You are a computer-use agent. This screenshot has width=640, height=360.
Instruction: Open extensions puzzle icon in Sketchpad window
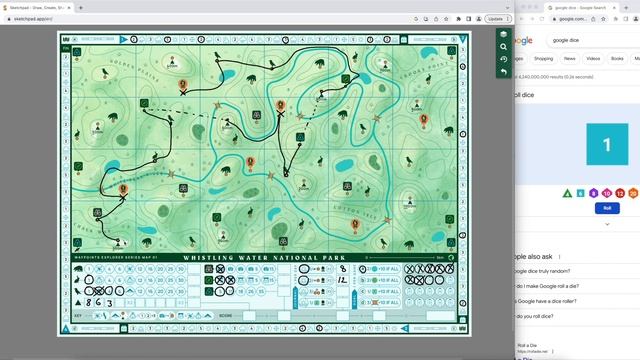(x=458, y=19)
